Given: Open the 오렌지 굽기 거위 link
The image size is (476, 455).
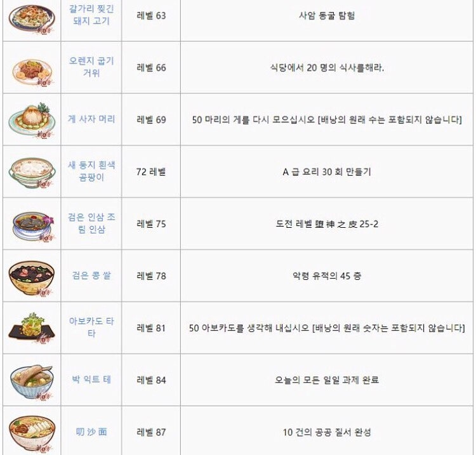Looking at the screenshot, I should pyautogui.click(x=91, y=67).
